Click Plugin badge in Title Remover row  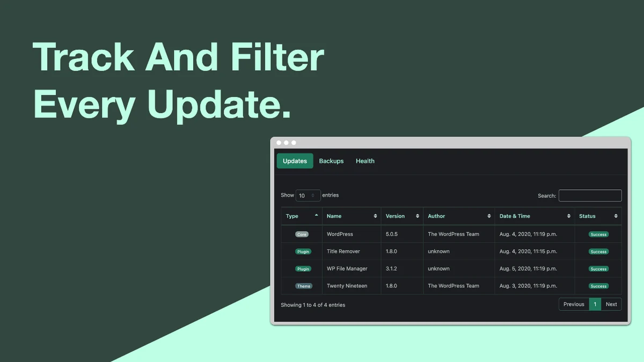pos(303,252)
